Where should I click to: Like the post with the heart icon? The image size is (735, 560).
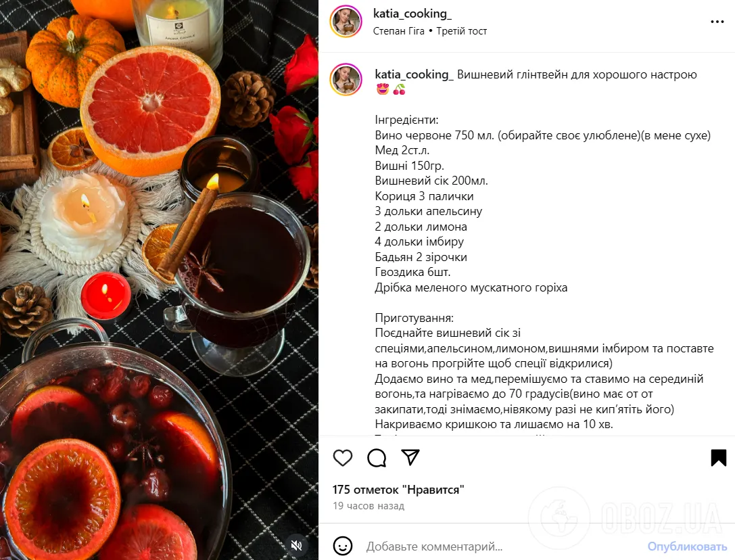point(343,458)
